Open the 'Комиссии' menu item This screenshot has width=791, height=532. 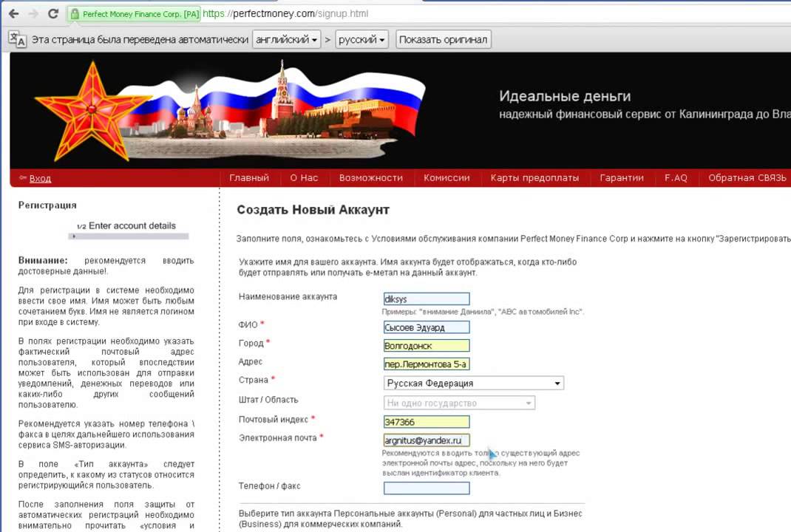pyautogui.click(x=447, y=178)
